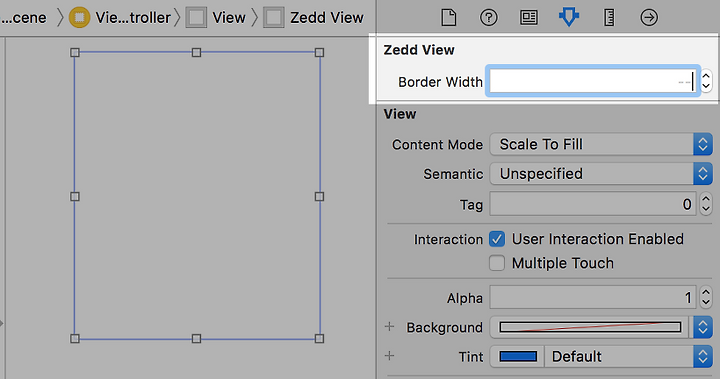The width and height of the screenshot is (720, 379).
Task: Click the View Controller icon in breadcrumb
Action: coord(79,18)
